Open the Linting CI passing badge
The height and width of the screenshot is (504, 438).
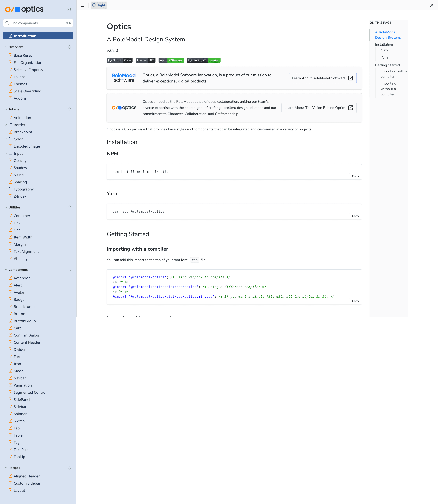pos(204,60)
